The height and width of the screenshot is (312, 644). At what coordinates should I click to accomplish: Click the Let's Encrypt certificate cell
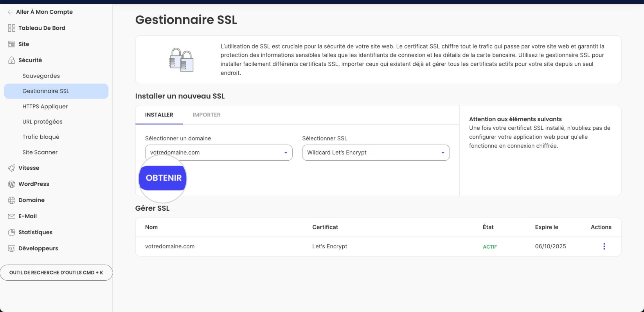(329, 246)
